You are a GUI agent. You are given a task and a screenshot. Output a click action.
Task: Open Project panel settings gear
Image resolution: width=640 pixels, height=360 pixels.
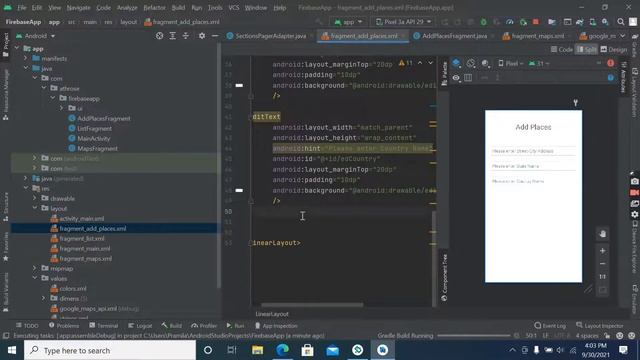click(202, 36)
